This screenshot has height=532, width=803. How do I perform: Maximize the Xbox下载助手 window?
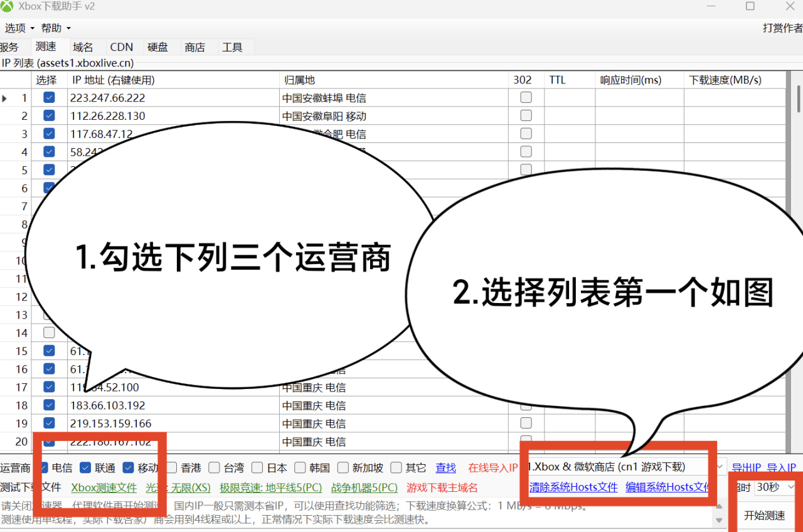(x=750, y=6)
